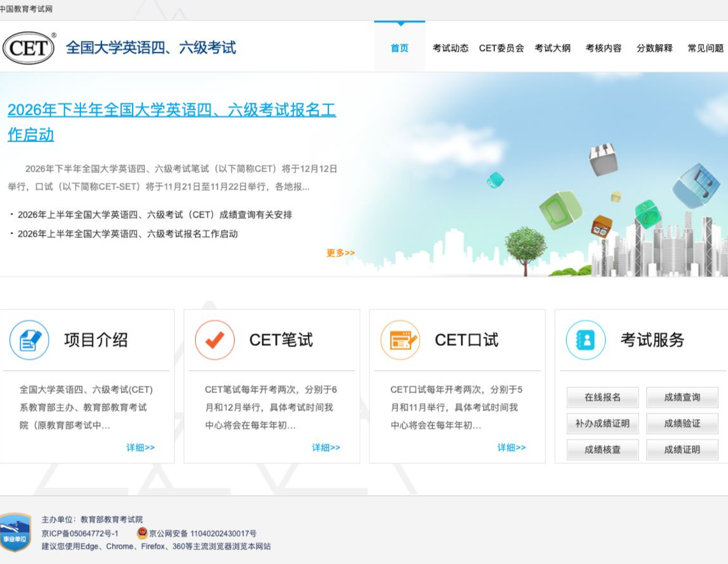Click the 项目介绍 card heading
This screenshot has height=564, width=728.
[x=96, y=340]
